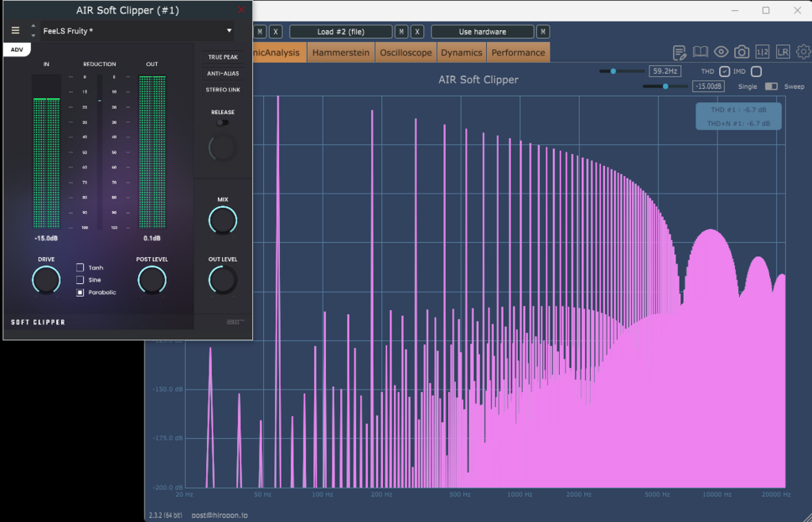Viewport: 812px width, 522px height.
Task: Click the ADV tab
Action: click(x=17, y=50)
